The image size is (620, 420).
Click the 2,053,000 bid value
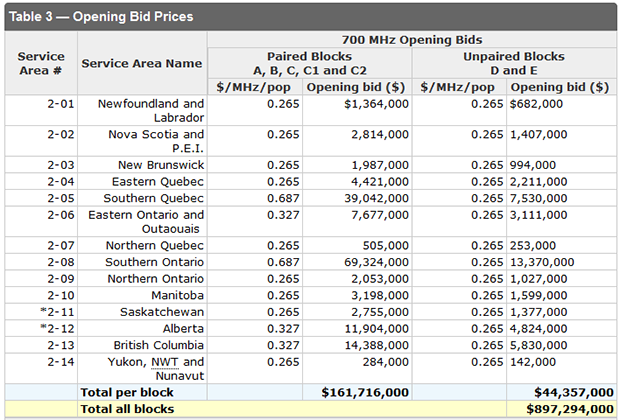click(380, 279)
